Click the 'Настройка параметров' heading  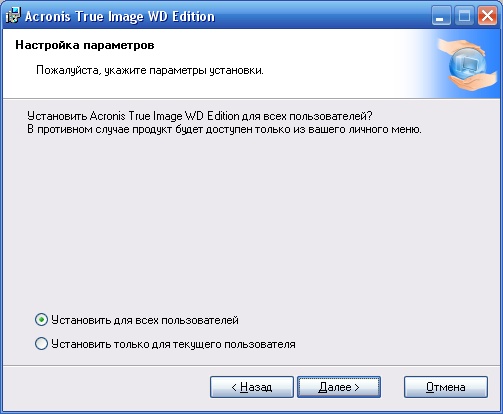(x=85, y=45)
